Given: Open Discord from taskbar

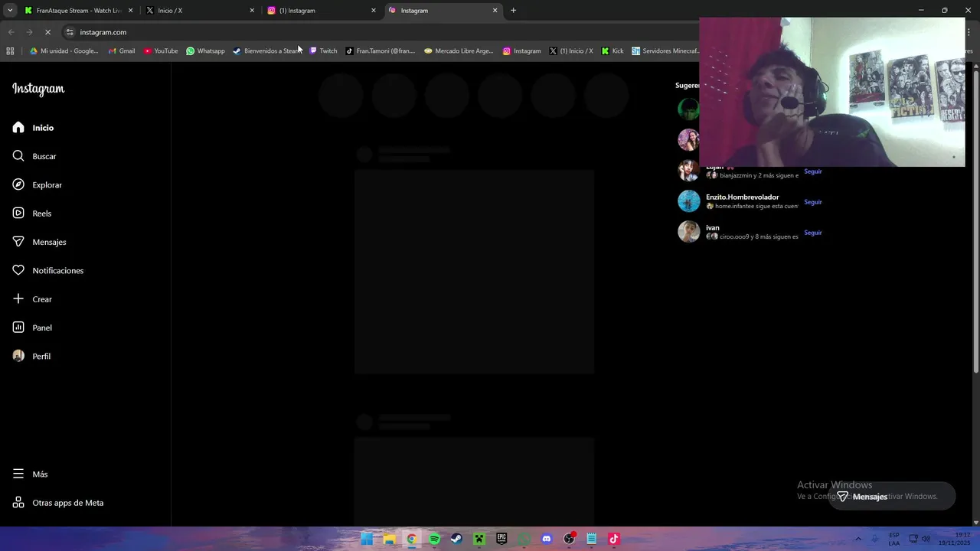Looking at the screenshot, I should (547, 539).
